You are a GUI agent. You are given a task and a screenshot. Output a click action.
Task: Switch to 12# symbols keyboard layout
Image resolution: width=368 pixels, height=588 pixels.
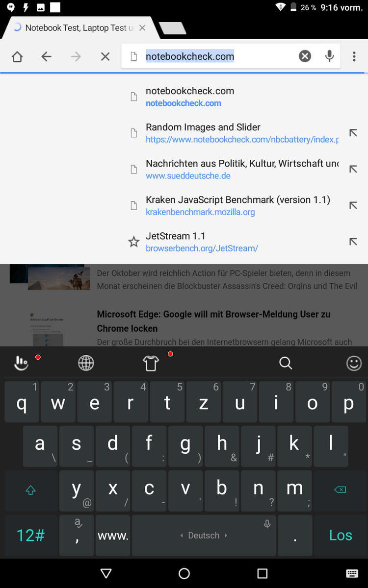(x=30, y=536)
